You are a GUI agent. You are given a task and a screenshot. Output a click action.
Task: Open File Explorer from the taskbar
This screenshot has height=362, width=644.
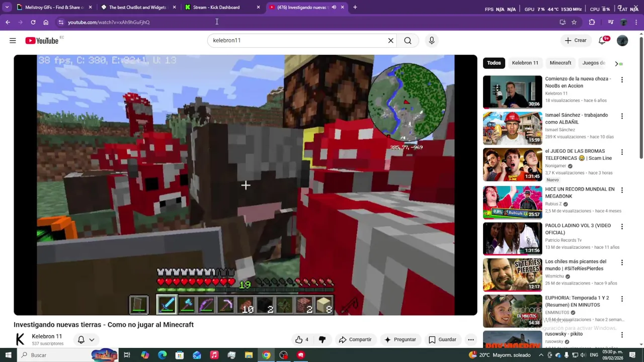249,355
